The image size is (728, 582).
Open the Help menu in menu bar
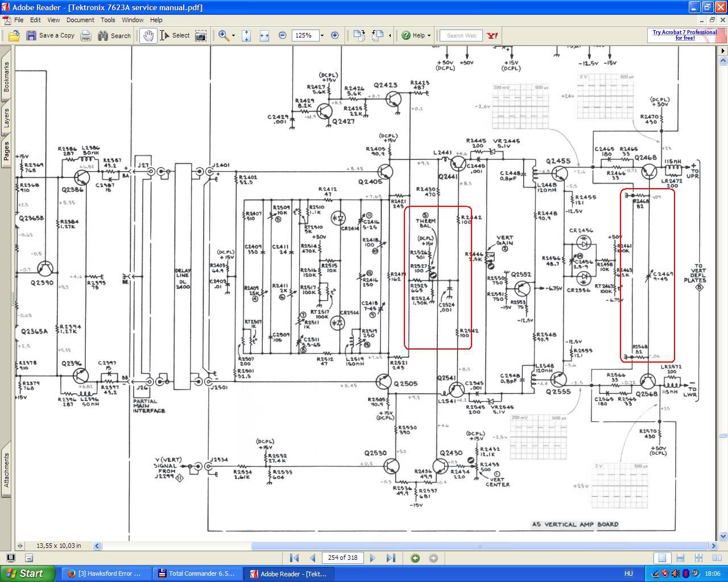tap(156, 20)
